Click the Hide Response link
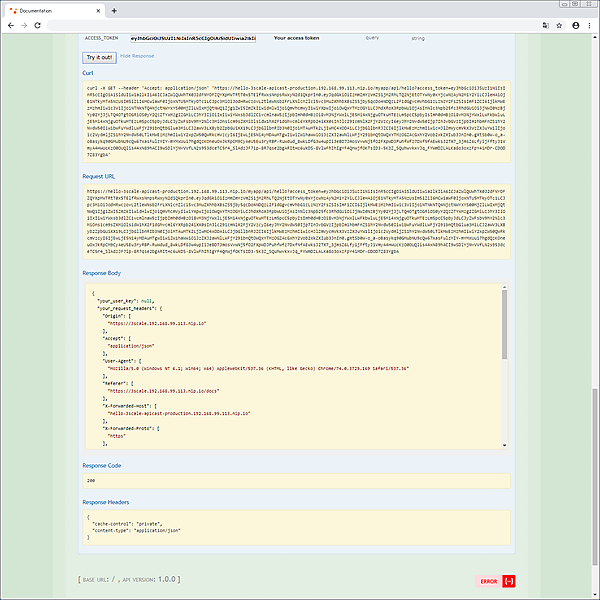The width and height of the screenshot is (600, 600). (x=137, y=57)
